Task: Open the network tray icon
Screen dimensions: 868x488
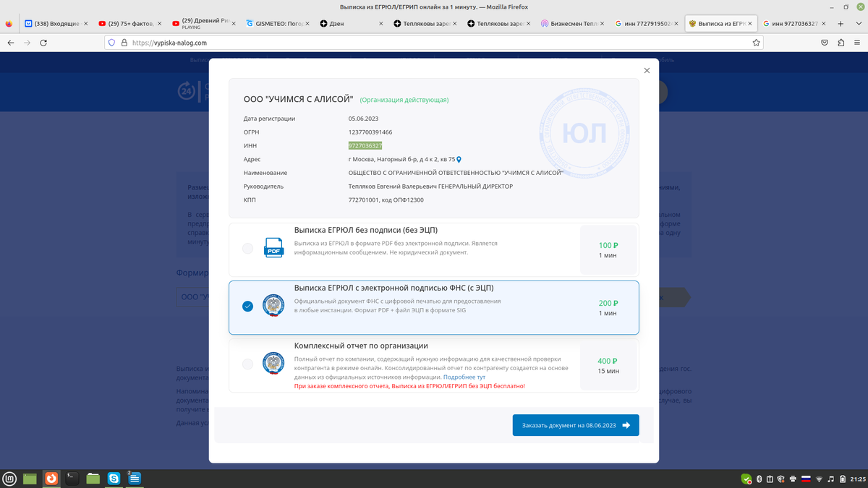Action: point(819,479)
